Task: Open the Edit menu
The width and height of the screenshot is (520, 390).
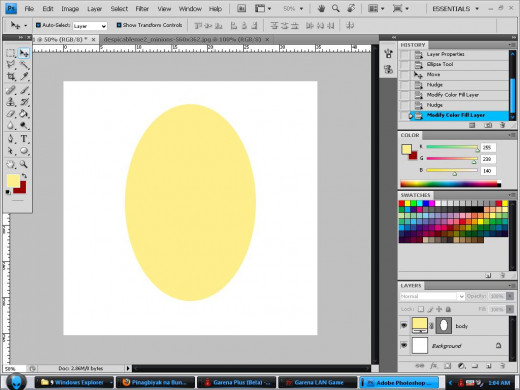Action: pyautogui.click(x=48, y=9)
